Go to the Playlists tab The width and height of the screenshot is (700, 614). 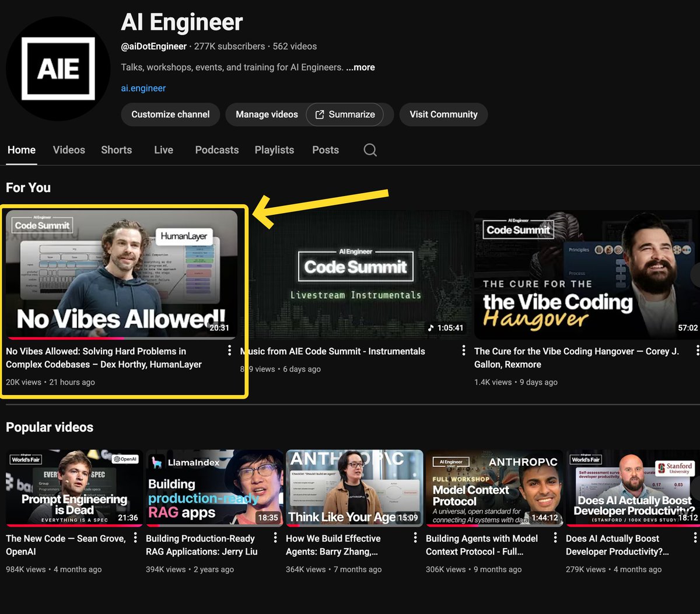[274, 150]
